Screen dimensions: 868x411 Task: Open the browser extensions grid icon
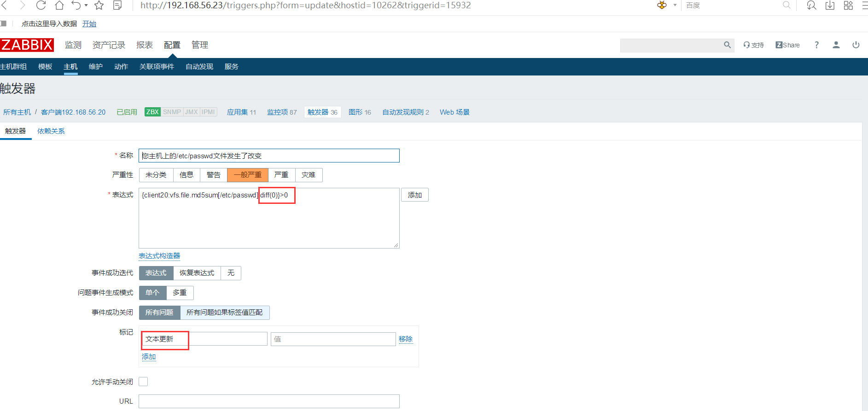pos(848,6)
